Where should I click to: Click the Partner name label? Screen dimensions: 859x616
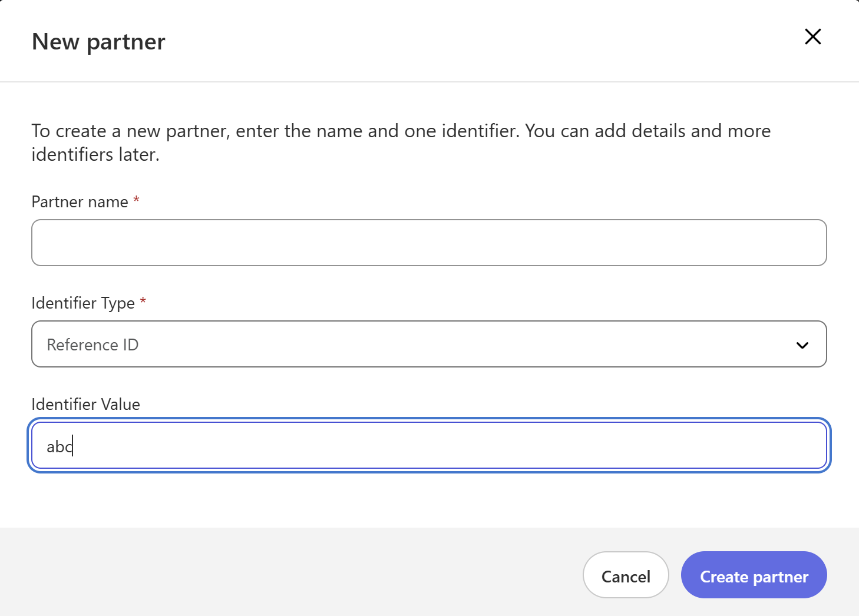(80, 202)
